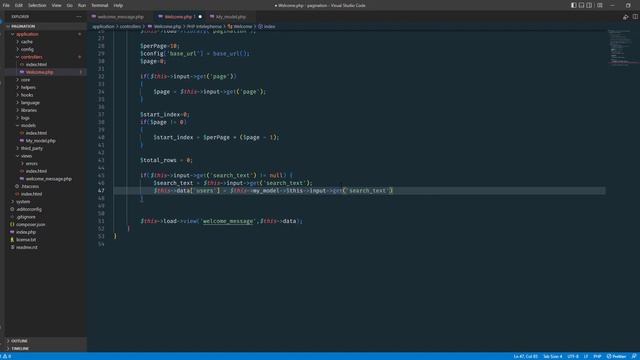Click the PHP language mode status item

[x=597, y=356]
